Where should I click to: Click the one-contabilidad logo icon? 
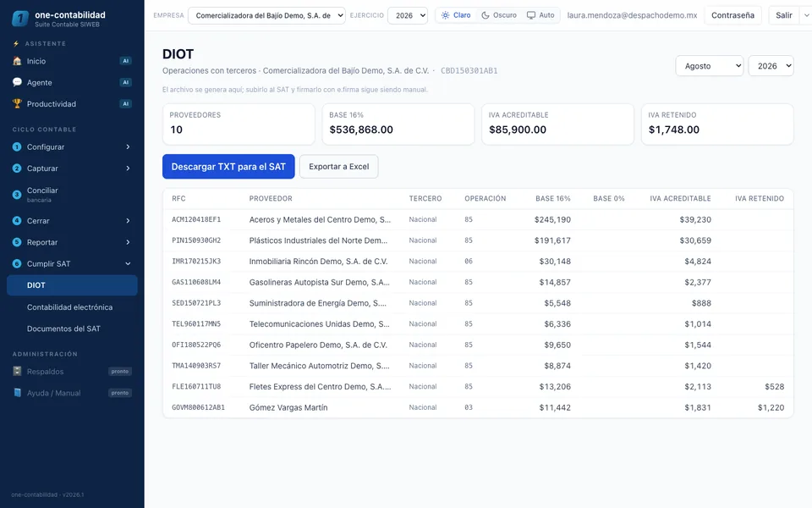tap(20, 19)
